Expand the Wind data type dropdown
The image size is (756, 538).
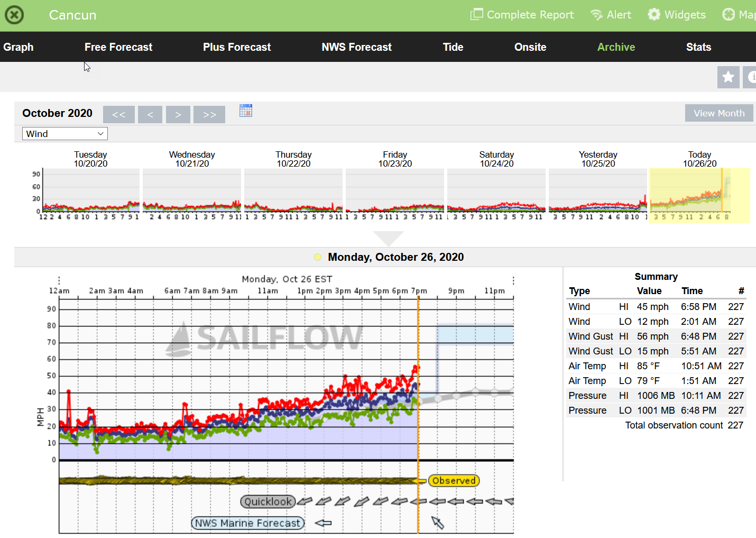(65, 134)
